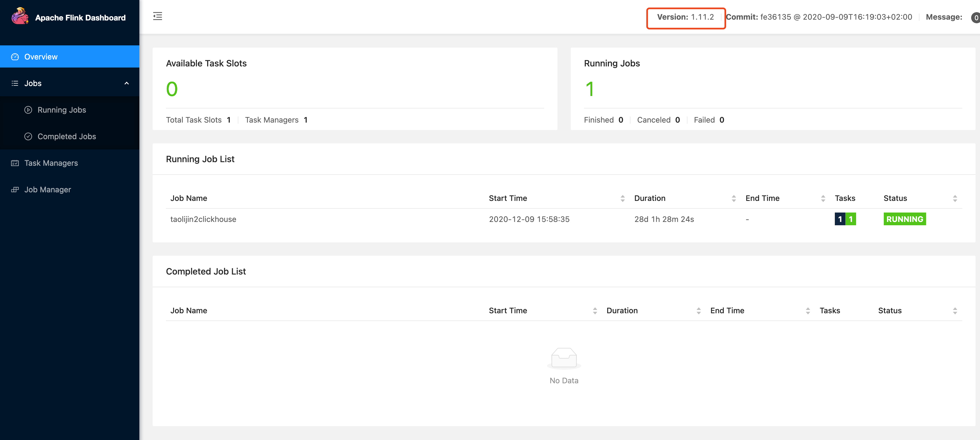Click the Flink squirrel logo
980x440 pixels.
point(20,16)
